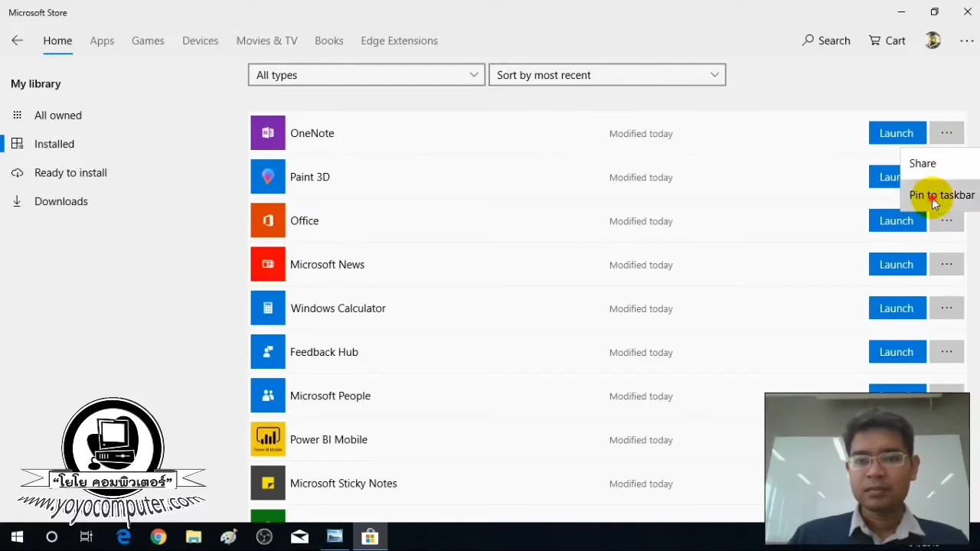The height and width of the screenshot is (551, 980).
Task: Click the Office app icon
Action: (267, 220)
